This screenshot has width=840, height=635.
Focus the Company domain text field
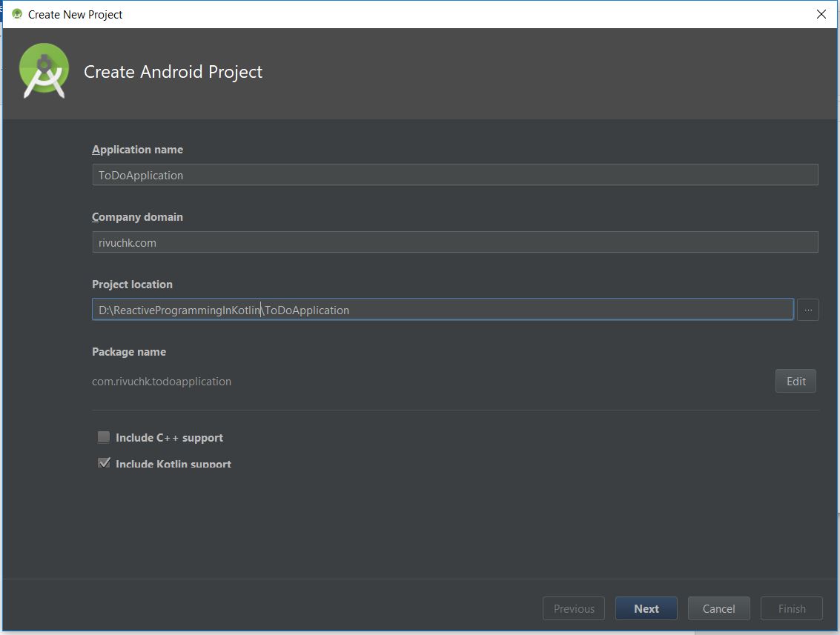tap(454, 242)
